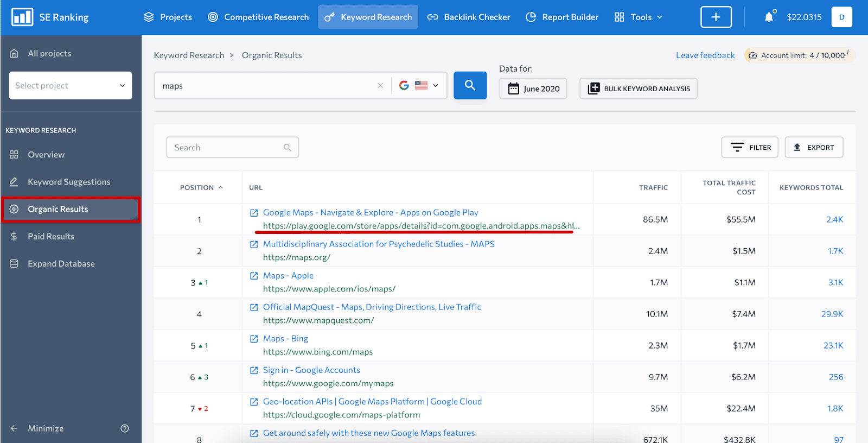This screenshot has height=443, width=868.
Task: Open the Select project dropdown
Action: pyautogui.click(x=71, y=86)
